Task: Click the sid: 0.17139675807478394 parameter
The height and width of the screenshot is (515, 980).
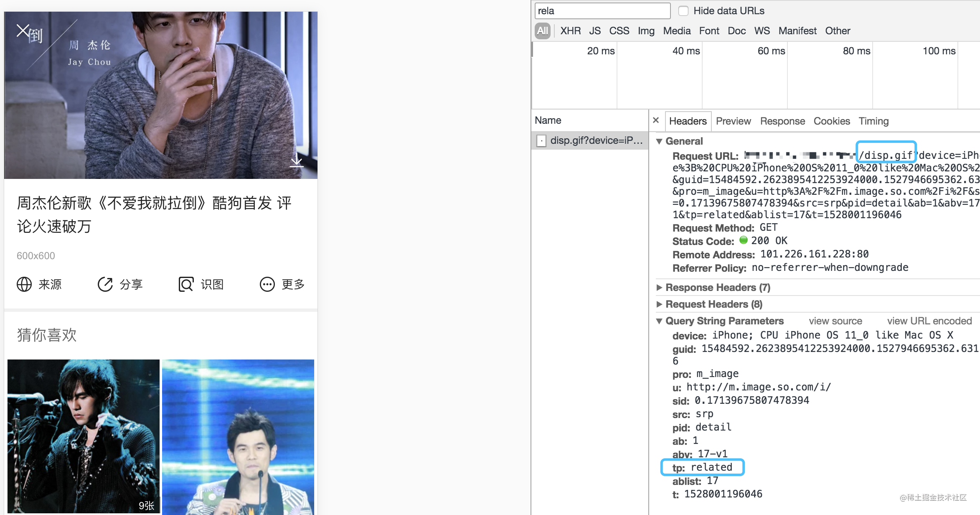Action: point(741,400)
